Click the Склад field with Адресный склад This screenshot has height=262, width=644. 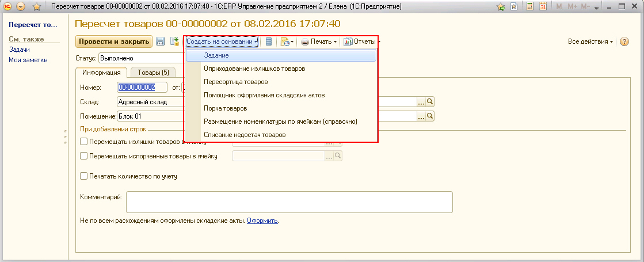(x=150, y=102)
